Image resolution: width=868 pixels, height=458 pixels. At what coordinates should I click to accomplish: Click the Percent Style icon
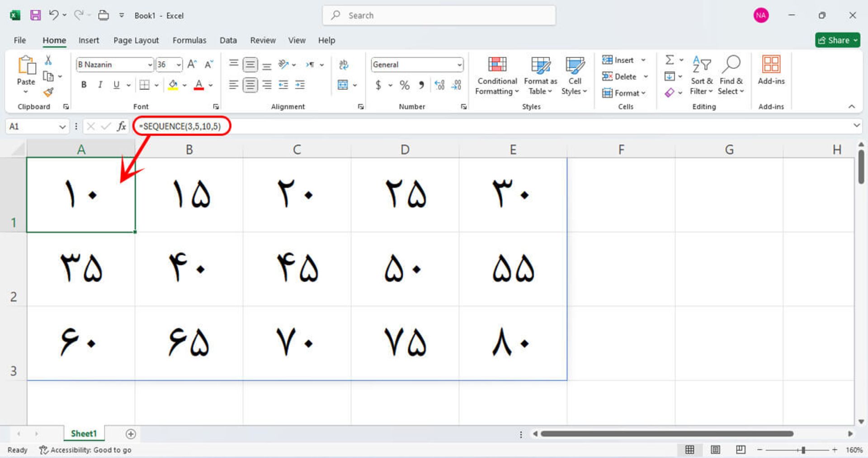point(404,85)
